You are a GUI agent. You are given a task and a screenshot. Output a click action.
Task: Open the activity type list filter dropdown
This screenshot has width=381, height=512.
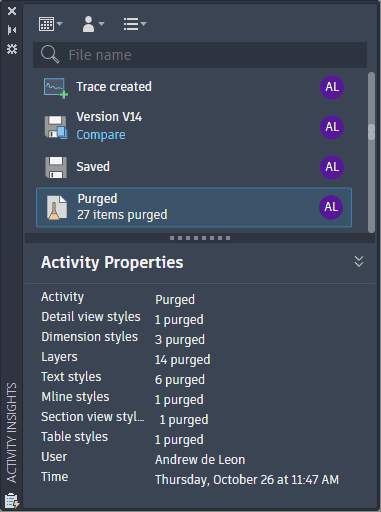pyautogui.click(x=135, y=24)
